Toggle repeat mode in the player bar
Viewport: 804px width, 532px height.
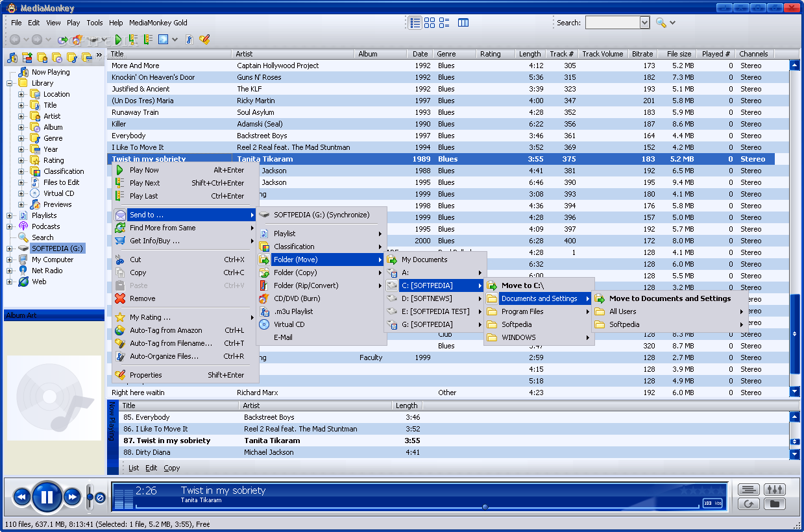[x=749, y=504]
